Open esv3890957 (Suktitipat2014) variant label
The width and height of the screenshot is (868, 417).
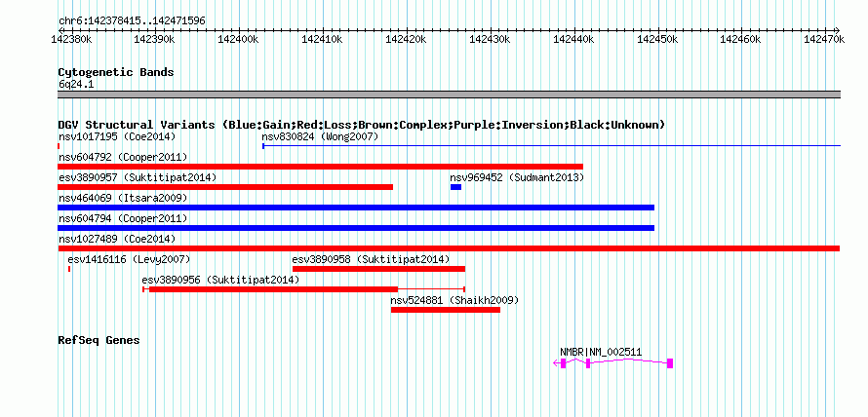tap(138, 177)
